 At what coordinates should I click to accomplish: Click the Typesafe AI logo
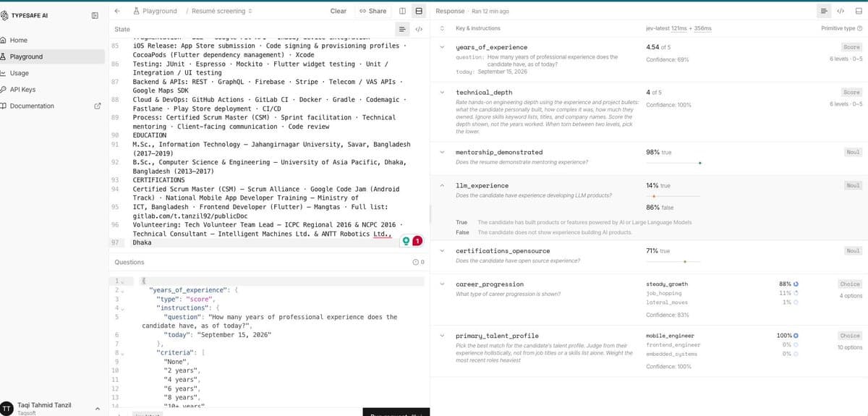tap(5, 15)
